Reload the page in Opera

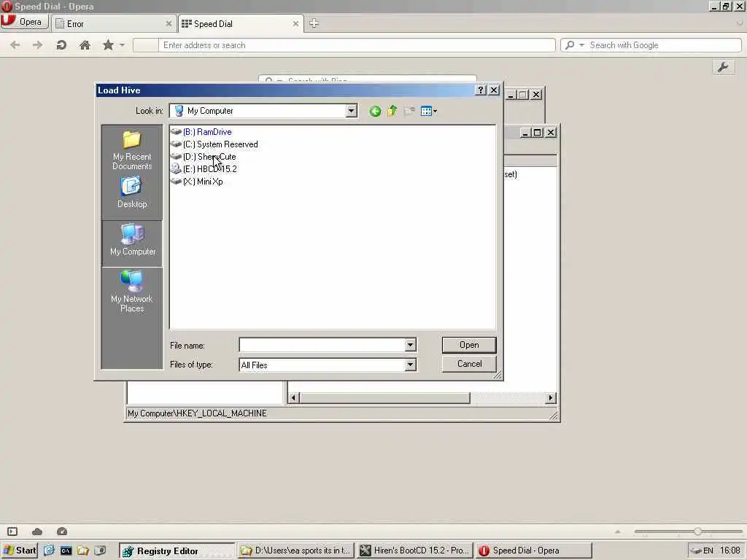(x=61, y=45)
